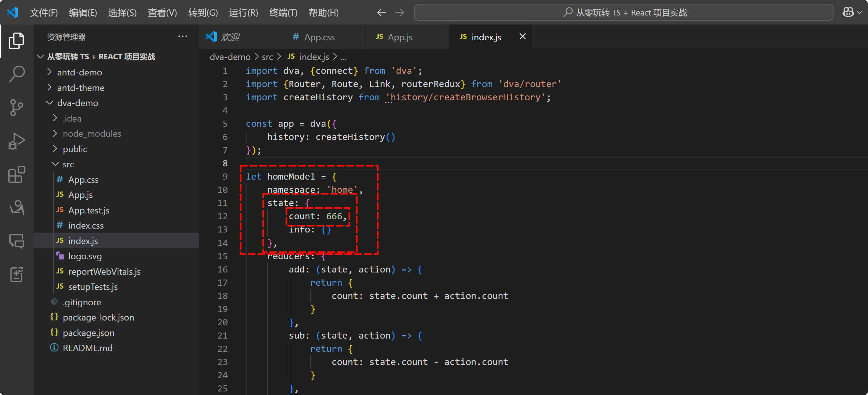
Task: Click the go back arrow
Action: 381,13
